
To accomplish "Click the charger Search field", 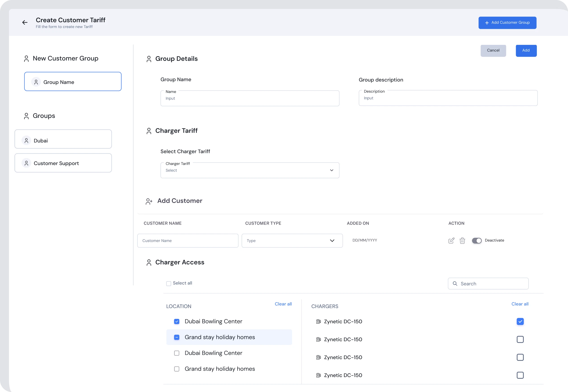I will tap(488, 283).
